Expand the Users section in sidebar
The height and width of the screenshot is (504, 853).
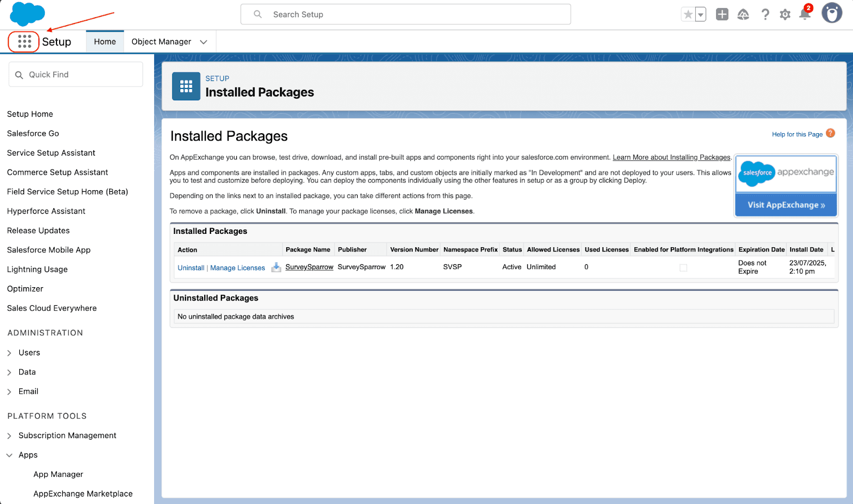tap(9, 353)
